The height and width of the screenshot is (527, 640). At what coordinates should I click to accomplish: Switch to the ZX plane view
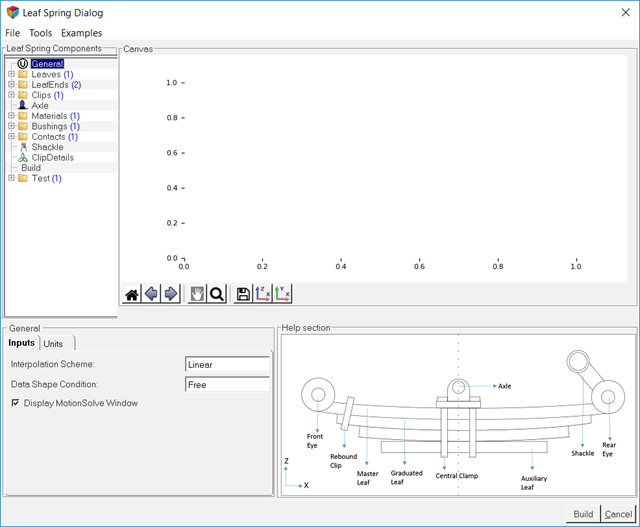pos(262,294)
